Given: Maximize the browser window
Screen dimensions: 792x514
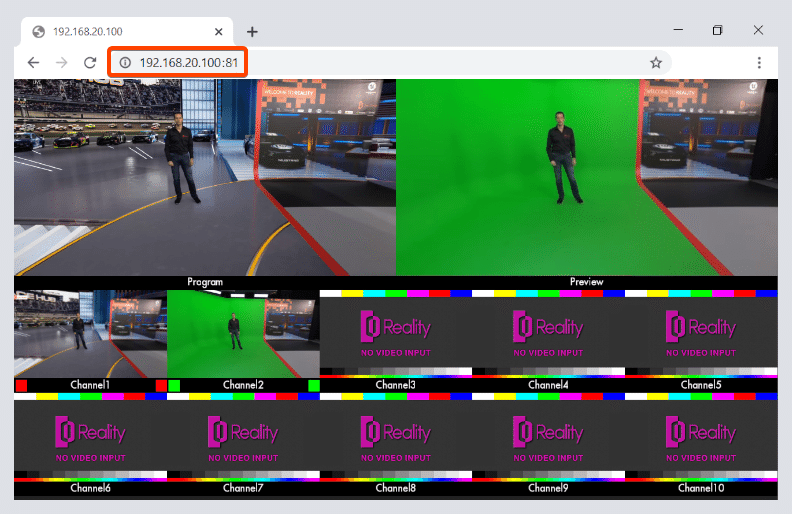Looking at the screenshot, I should point(717,30).
